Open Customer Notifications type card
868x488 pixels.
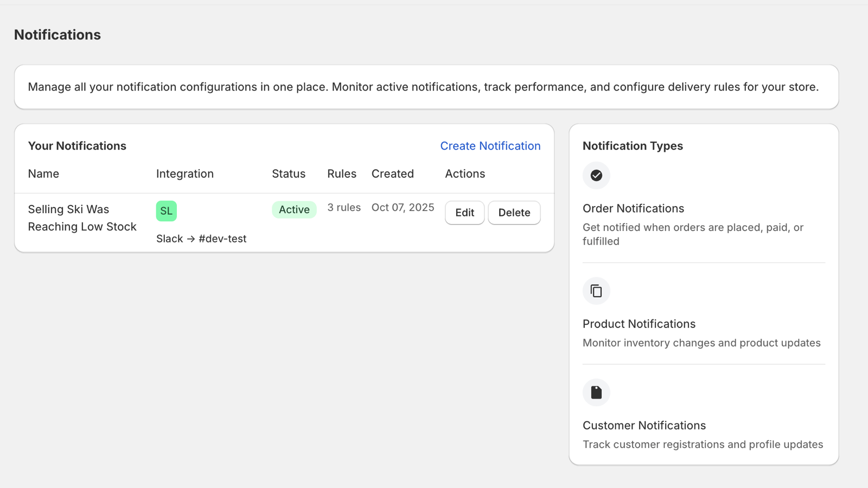644,425
